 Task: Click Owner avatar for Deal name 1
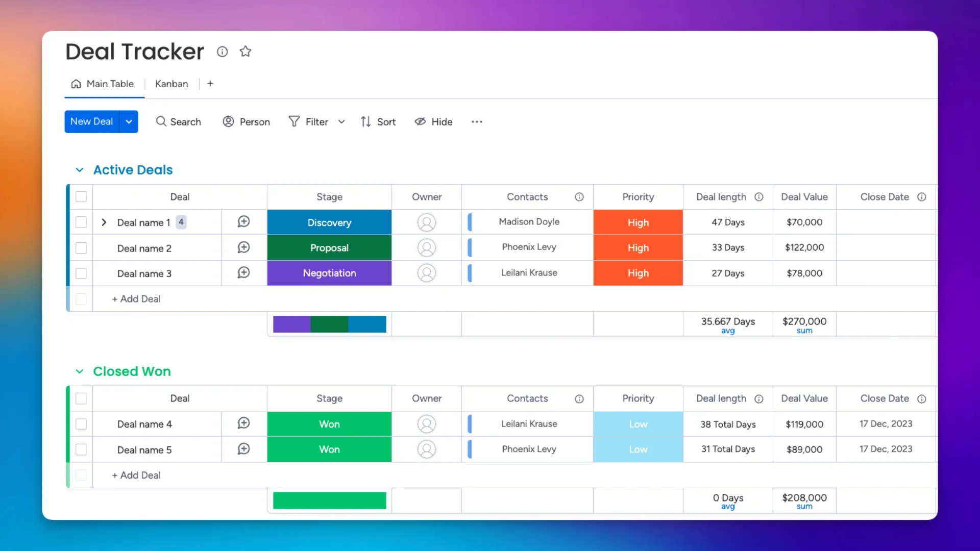point(426,222)
